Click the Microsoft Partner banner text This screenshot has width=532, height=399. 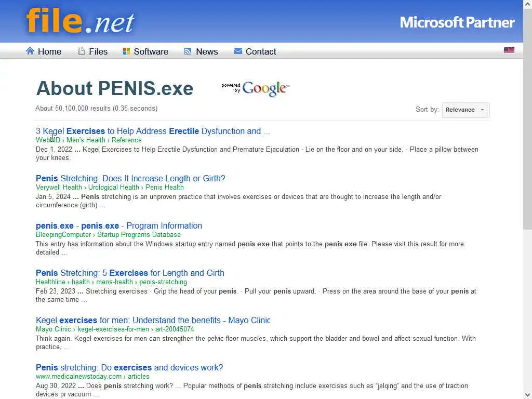click(x=457, y=22)
